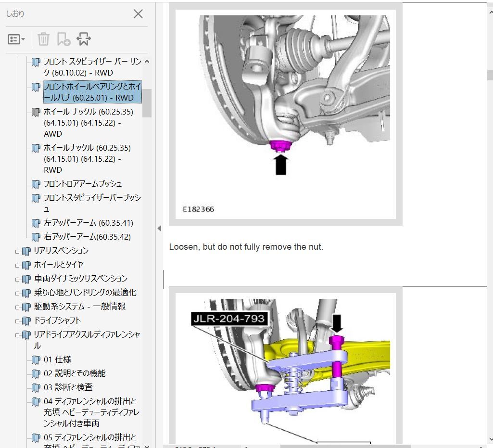Viewport: 493px width, 448px height.
Task: Click document scroll-up arrow at right edge
Action: (491, 13)
